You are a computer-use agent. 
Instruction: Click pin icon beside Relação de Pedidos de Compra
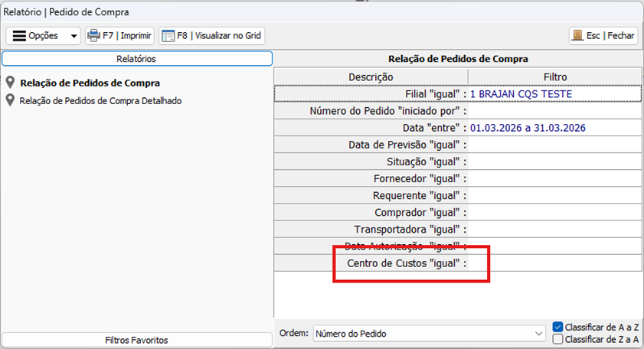(11, 83)
